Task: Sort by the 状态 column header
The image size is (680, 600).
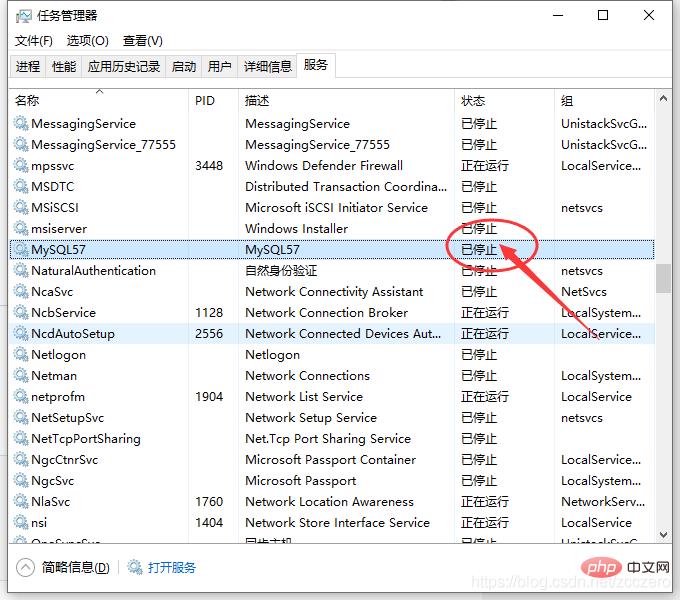Action: [473, 101]
